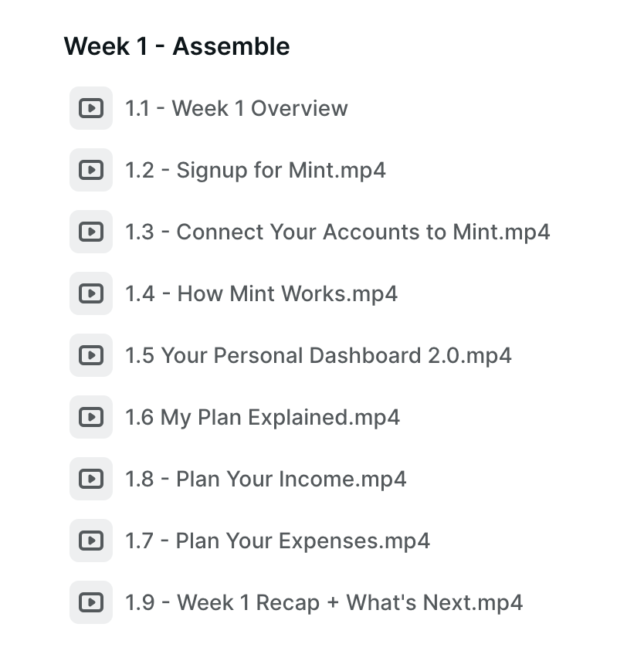Click the video icon for Signup for Mint

coord(91,170)
